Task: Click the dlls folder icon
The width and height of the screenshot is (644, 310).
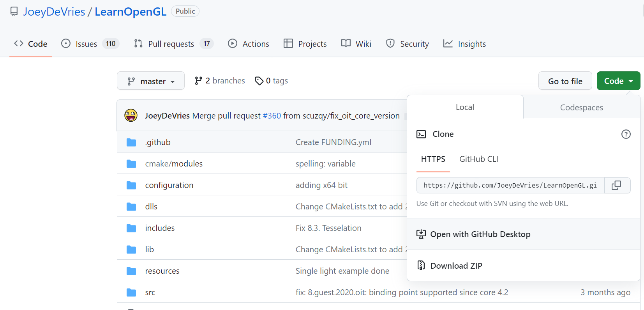Action: 131,207
